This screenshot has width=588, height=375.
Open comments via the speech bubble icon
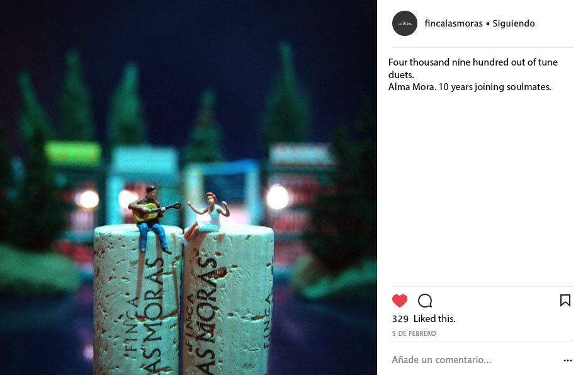(425, 301)
